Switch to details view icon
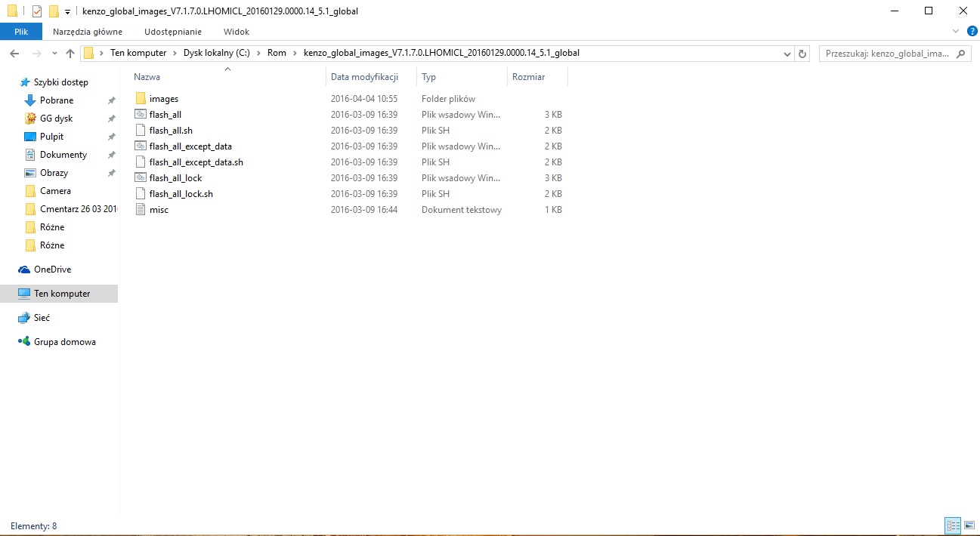This screenshot has width=980, height=536. tap(953, 525)
